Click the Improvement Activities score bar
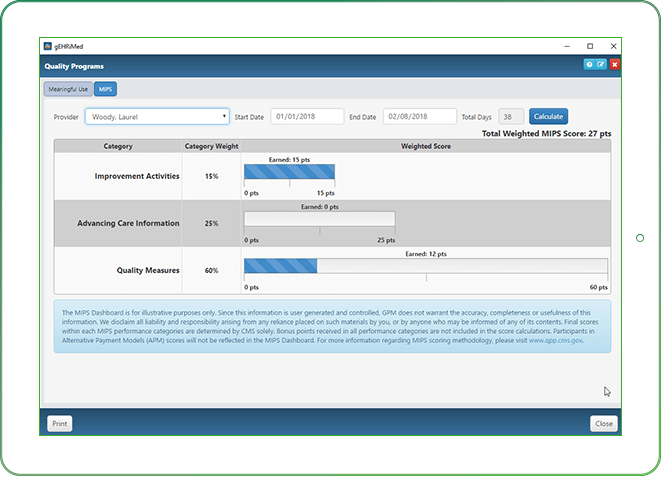This screenshot has width=661, height=477. [x=289, y=172]
